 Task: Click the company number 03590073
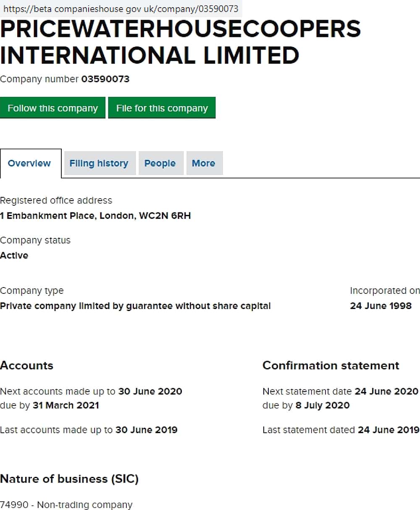tap(105, 79)
